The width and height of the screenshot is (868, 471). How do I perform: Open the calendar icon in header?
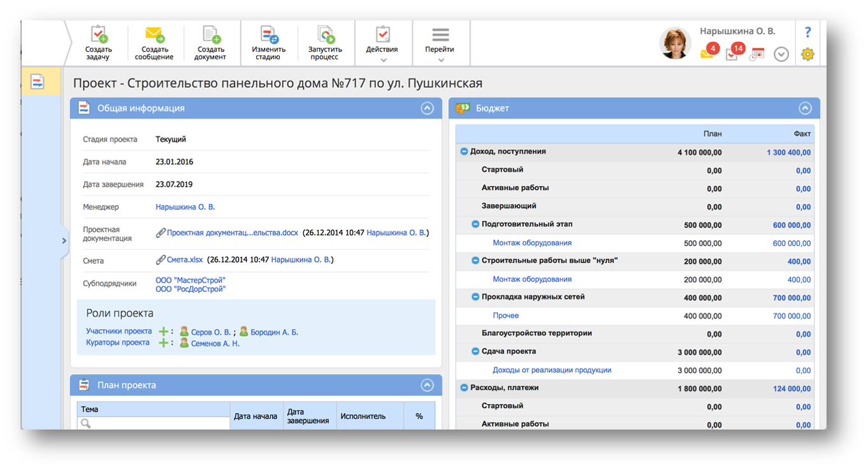757,54
